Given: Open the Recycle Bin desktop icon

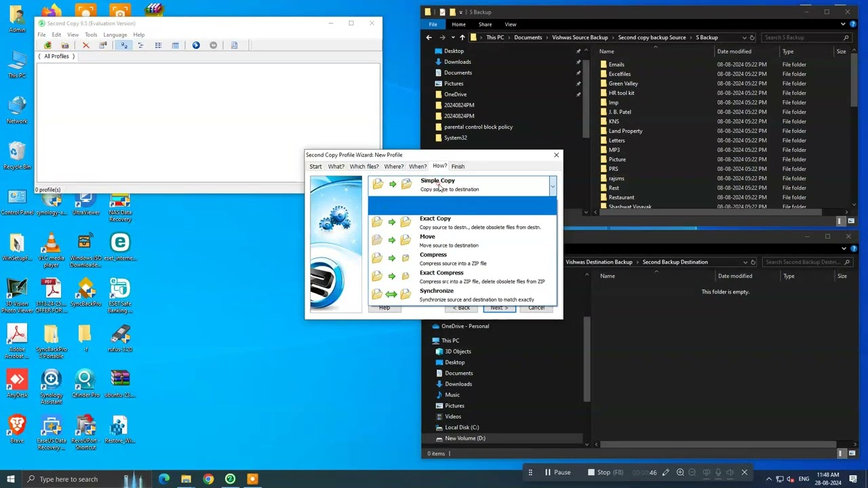Looking at the screenshot, I should (17, 155).
